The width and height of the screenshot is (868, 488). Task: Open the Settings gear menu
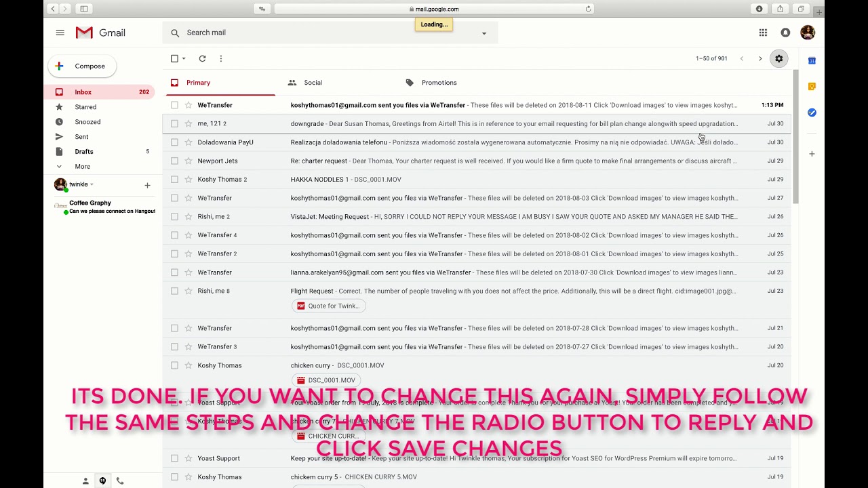click(x=779, y=59)
